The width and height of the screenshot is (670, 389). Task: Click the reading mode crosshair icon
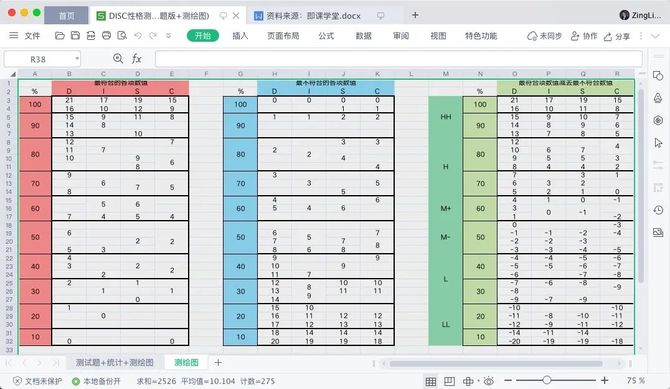[468, 381]
